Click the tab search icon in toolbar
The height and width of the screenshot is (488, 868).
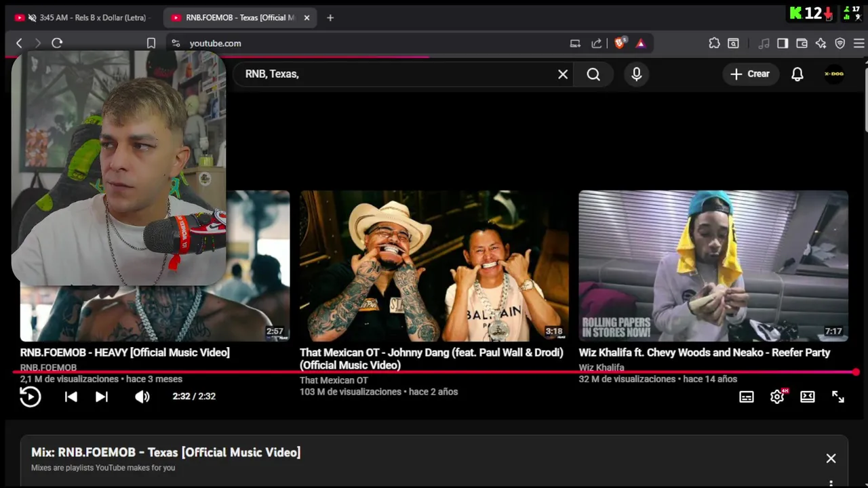[x=733, y=43]
